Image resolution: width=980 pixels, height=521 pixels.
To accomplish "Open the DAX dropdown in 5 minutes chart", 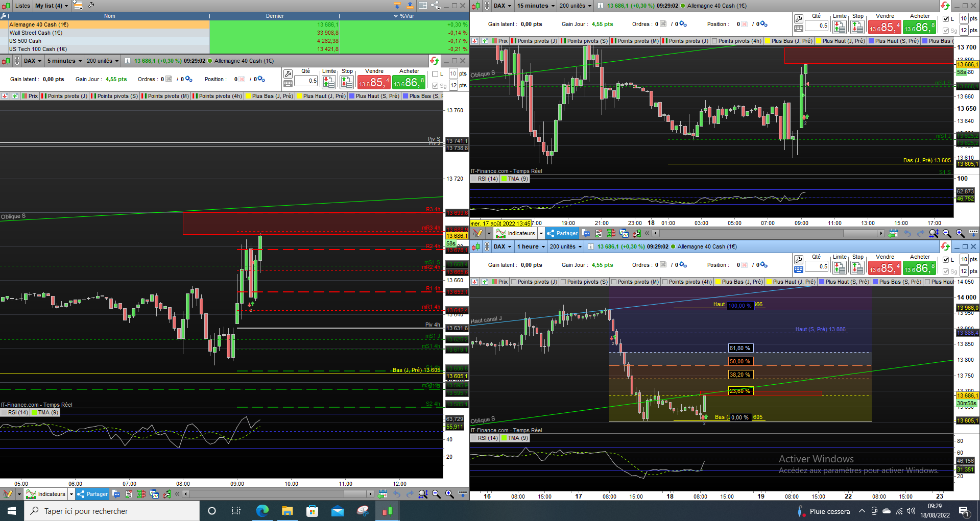I will pyautogui.click(x=33, y=61).
